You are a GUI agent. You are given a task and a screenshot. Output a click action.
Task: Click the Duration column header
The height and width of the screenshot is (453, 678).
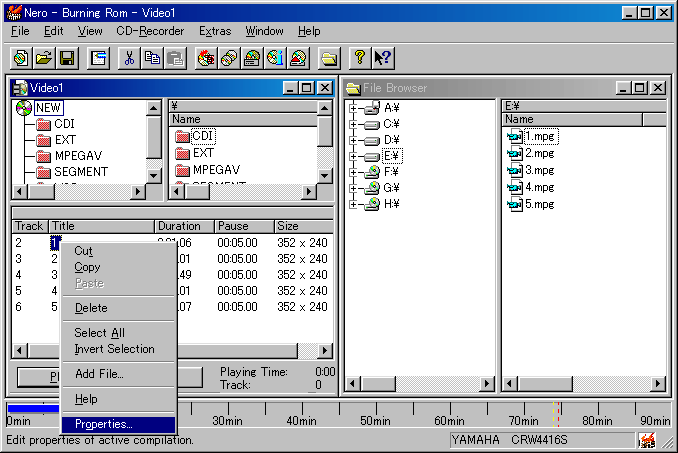(184, 226)
